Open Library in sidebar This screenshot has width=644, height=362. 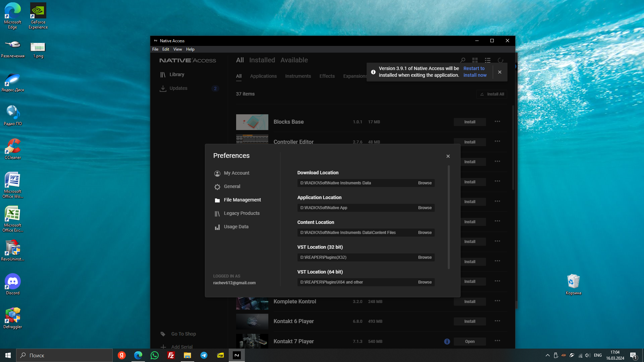(172, 75)
